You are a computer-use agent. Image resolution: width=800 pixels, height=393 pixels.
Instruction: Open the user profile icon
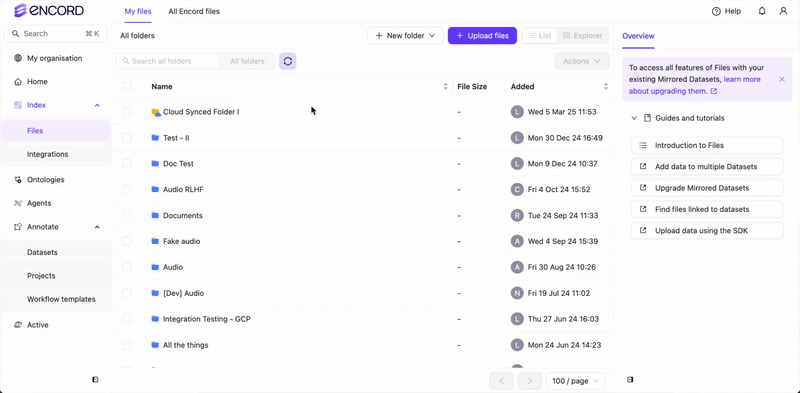coord(783,11)
